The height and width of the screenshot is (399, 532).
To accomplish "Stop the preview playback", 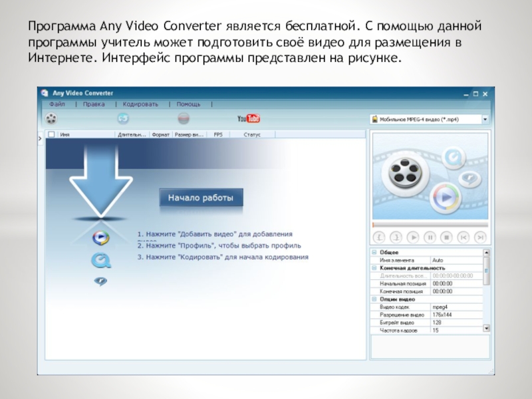I will [446, 237].
